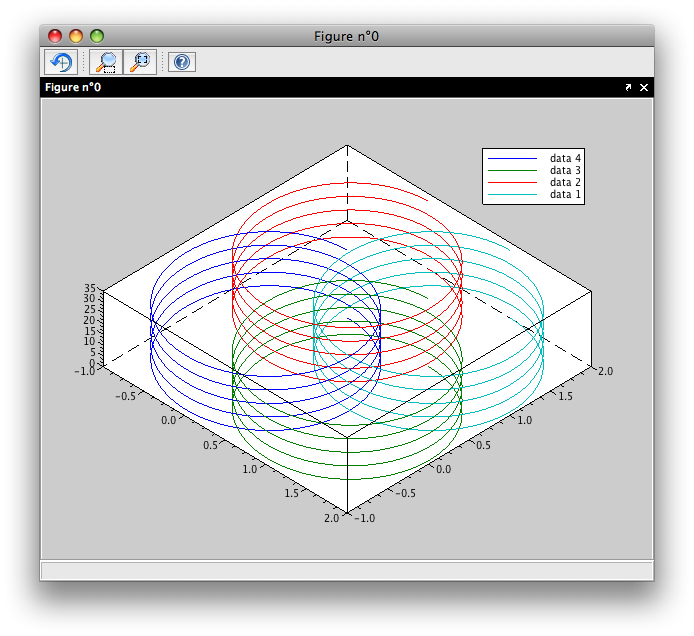Click the original view zoom reset icon
This screenshot has width=694, height=636.
[x=140, y=62]
